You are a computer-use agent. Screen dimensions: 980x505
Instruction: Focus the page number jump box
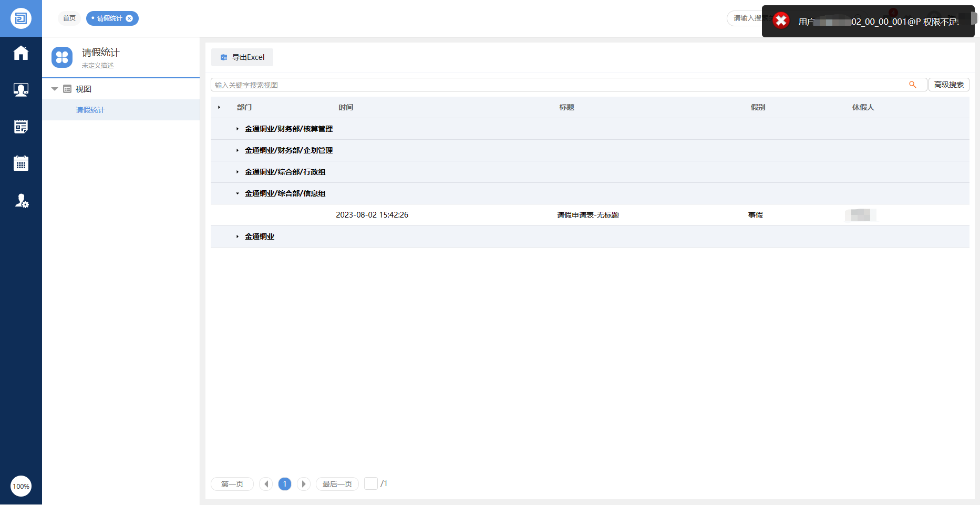coord(371,483)
